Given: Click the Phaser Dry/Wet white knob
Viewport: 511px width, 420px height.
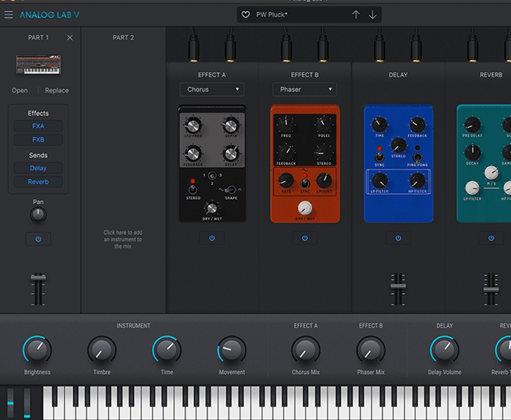Looking at the screenshot, I should [305, 208].
